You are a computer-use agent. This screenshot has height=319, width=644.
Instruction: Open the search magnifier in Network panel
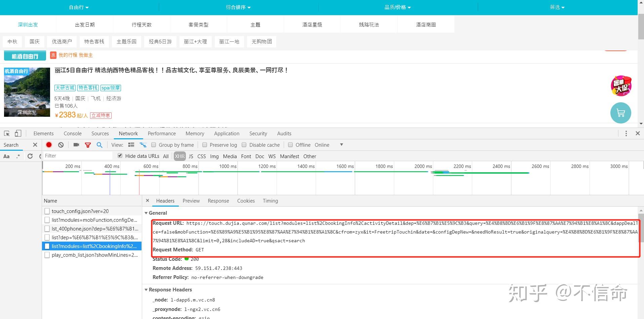point(99,145)
